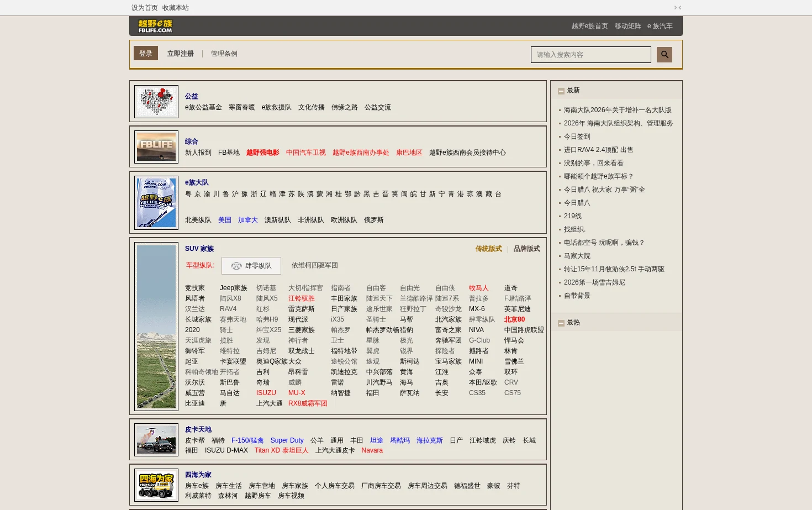The image size is (812, 510).
Task: Open the 综合 FBLIFE thumbnail image
Action: coord(156,147)
